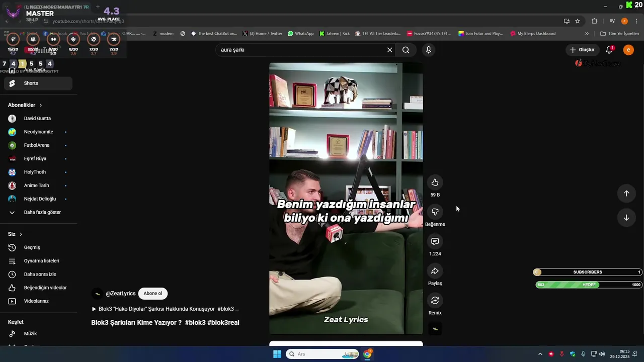Open the @ZeatLyrics channel name
The height and width of the screenshot is (362, 644).
click(120, 294)
